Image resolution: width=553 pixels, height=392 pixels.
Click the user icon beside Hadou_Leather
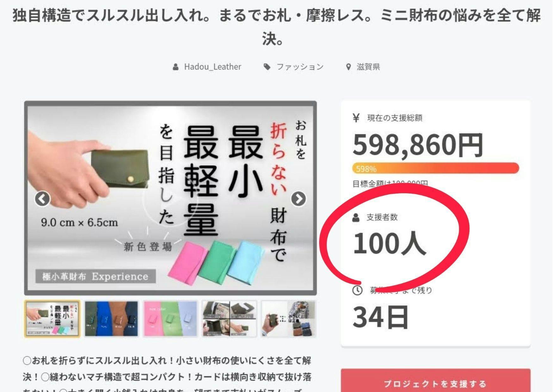pos(176,67)
